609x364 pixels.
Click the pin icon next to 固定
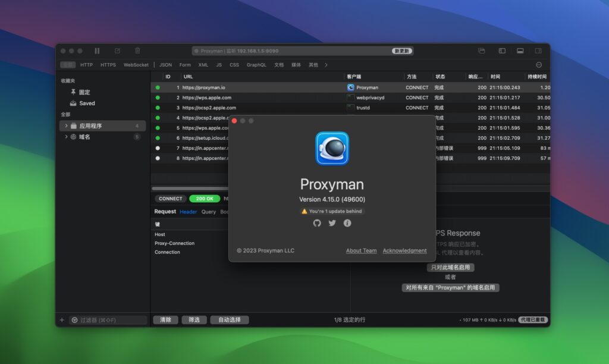pyautogui.click(x=73, y=92)
